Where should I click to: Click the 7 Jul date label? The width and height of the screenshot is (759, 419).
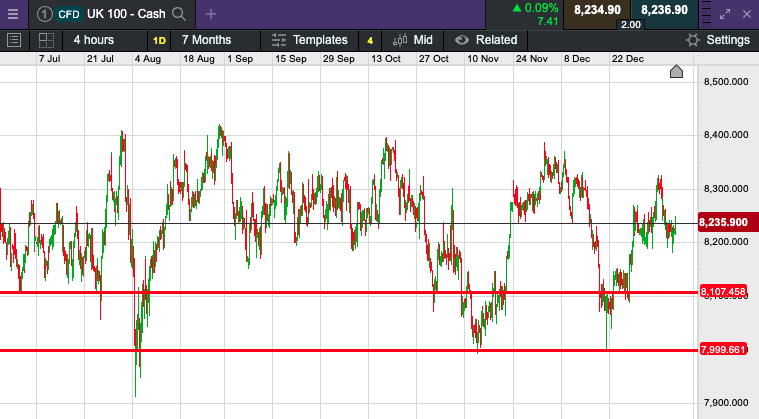[x=49, y=59]
